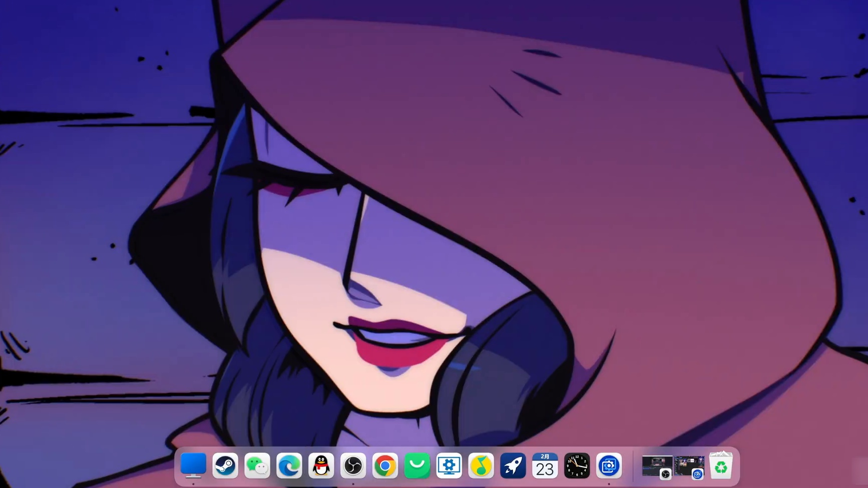The width and height of the screenshot is (868, 488).
Task: Launch QQ Music yellow note icon
Action: click(x=481, y=466)
